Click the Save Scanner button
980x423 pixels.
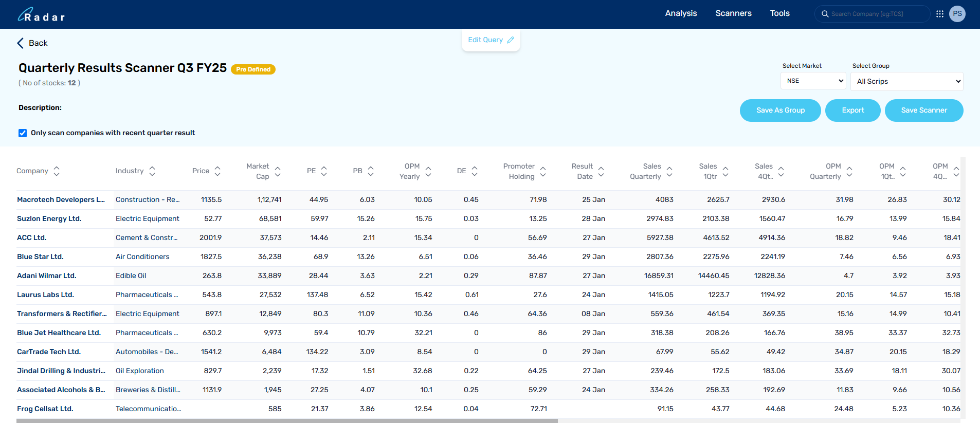924,111
